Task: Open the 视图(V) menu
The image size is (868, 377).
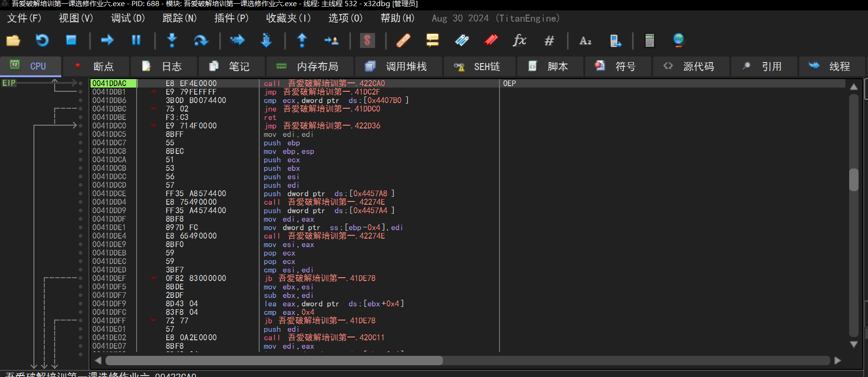Action: click(x=76, y=18)
